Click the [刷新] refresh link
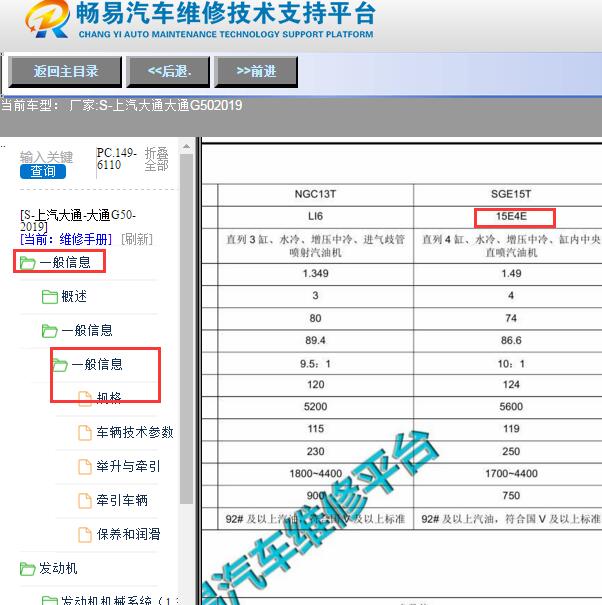 [137, 239]
